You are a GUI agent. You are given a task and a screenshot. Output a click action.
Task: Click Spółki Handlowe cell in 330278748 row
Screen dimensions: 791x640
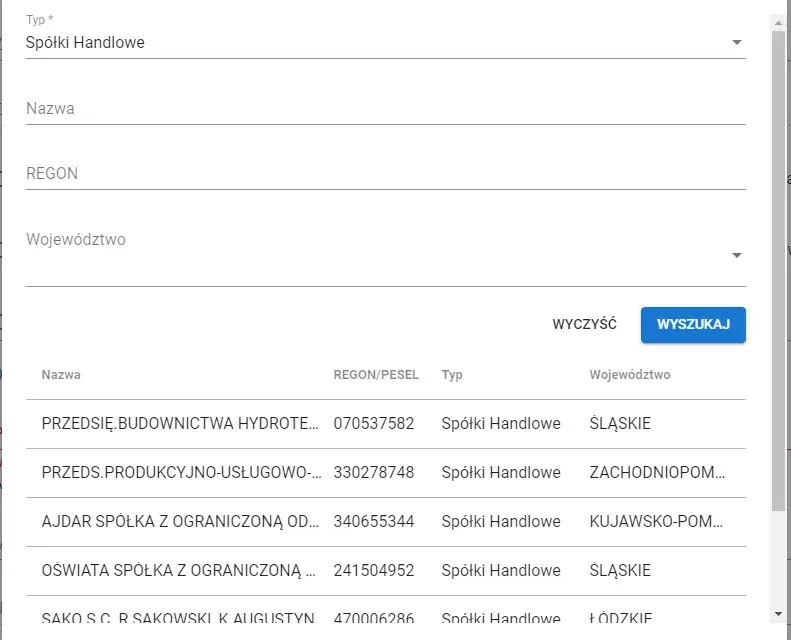(x=501, y=472)
